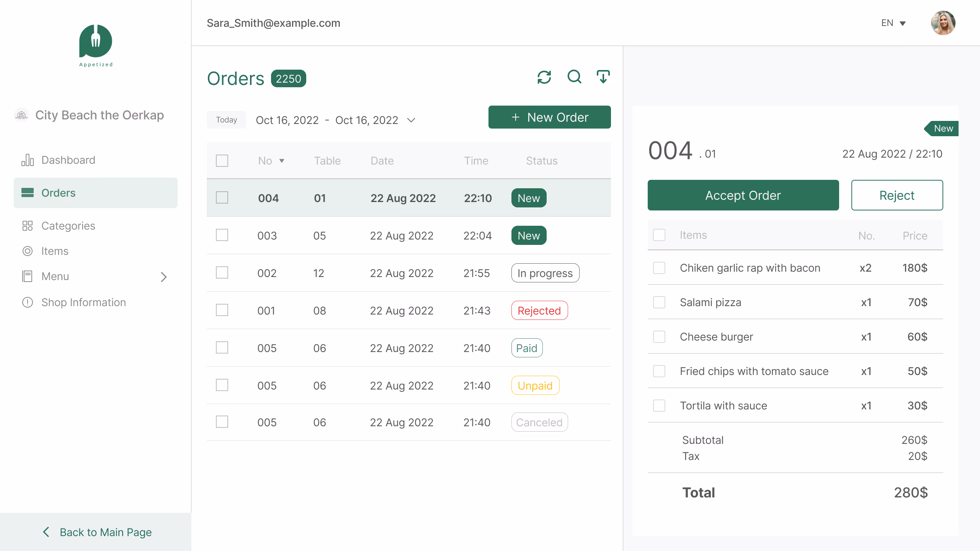The image size is (980, 551).
Task: Click the Rejected status badge
Action: (539, 310)
